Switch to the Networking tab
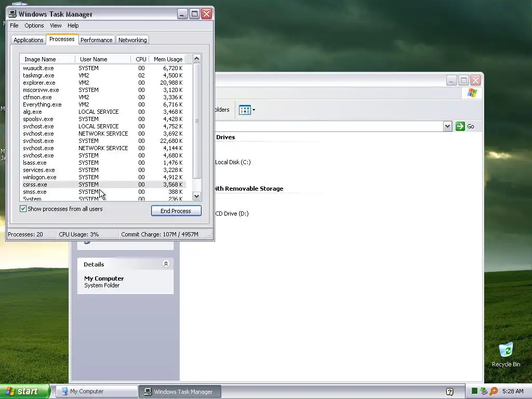The image size is (532, 399). coord(132,40)
